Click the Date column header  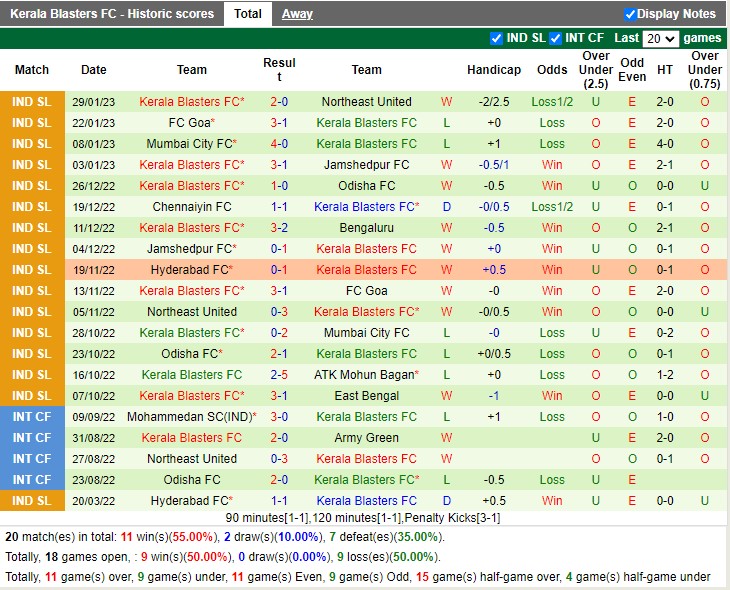pyautogui.click(x=94, y=70)
